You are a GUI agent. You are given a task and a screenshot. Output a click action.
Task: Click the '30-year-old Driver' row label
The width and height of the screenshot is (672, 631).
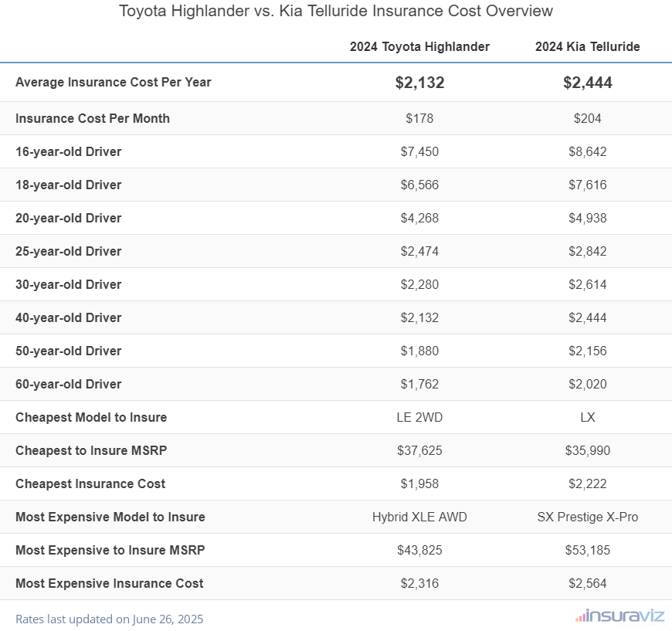pos(68,284)
